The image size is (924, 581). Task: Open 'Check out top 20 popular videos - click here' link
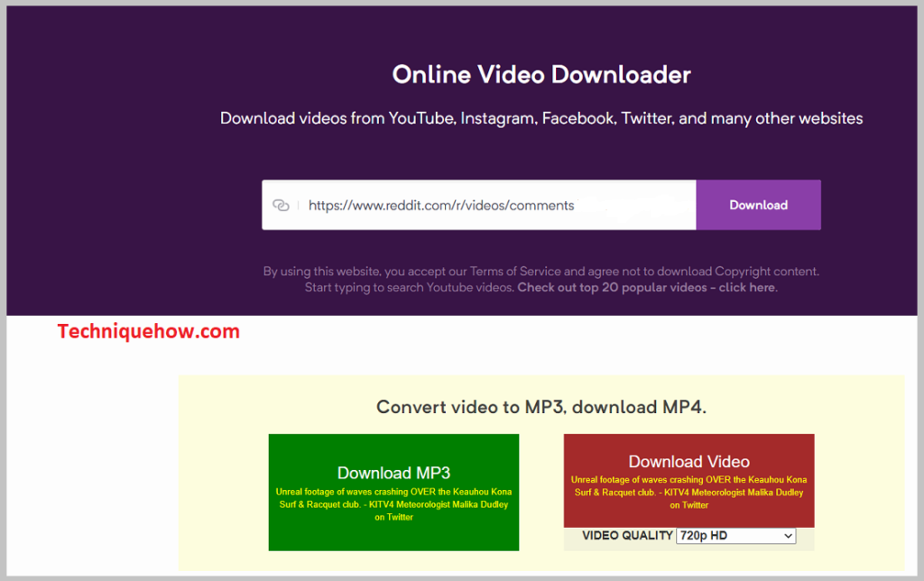coord(647,288)
